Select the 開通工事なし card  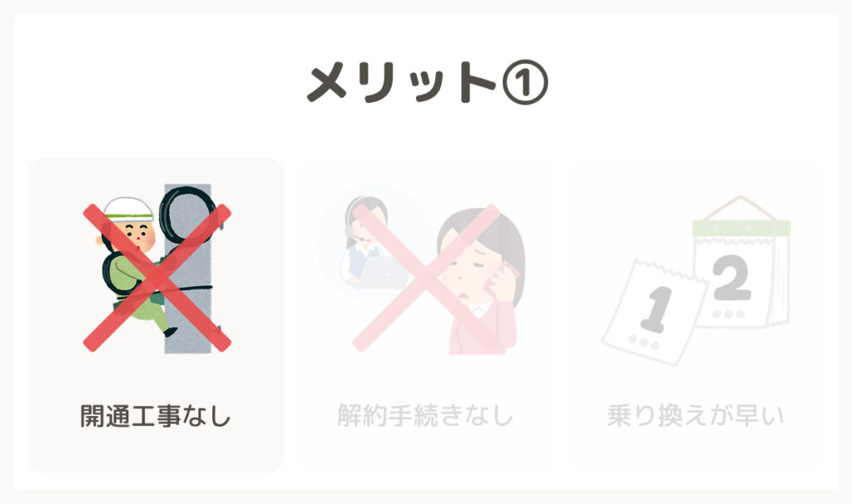coord(156,315)
